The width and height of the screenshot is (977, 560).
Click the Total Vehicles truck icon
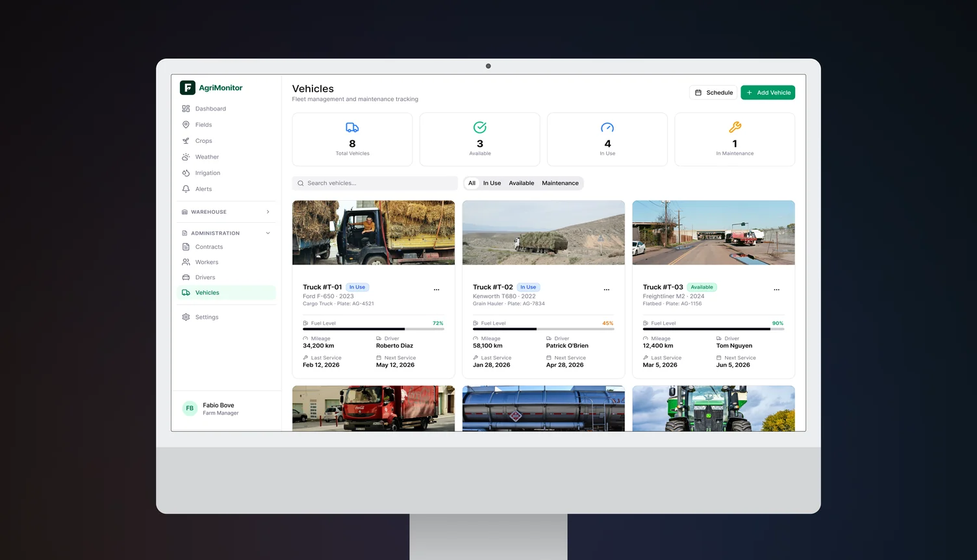(x=352, y=127)
